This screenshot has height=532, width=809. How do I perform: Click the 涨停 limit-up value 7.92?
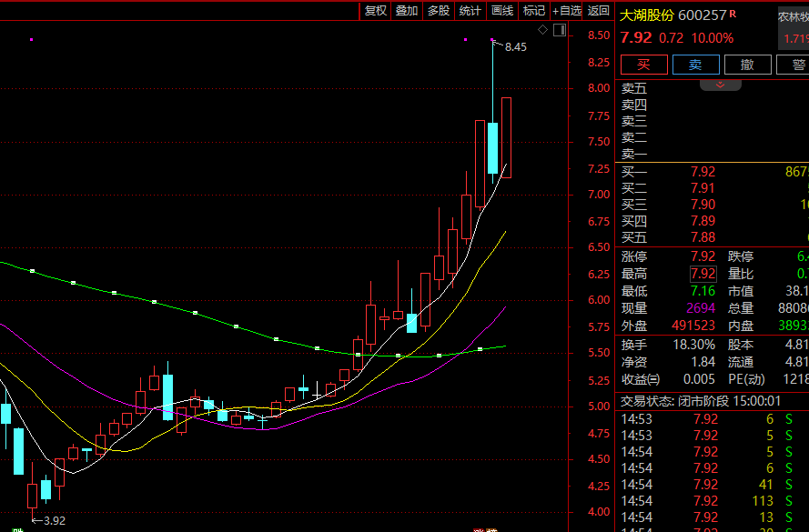[703, 256]
